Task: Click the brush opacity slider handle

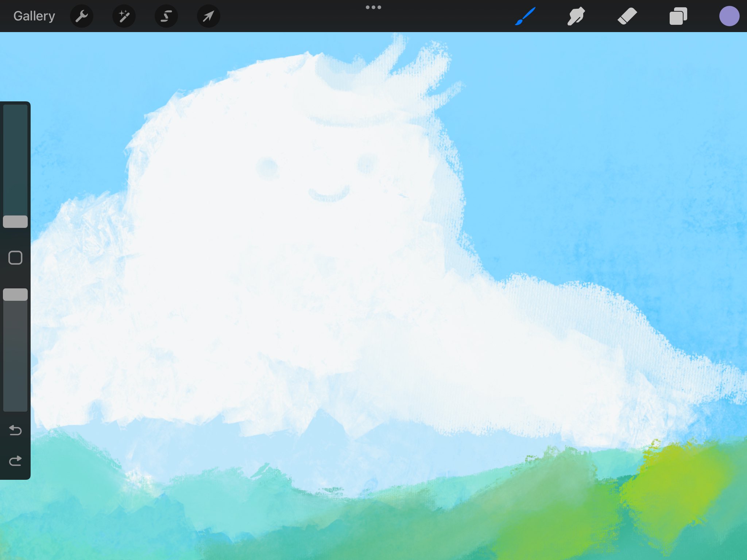Action: coord(15,295)
